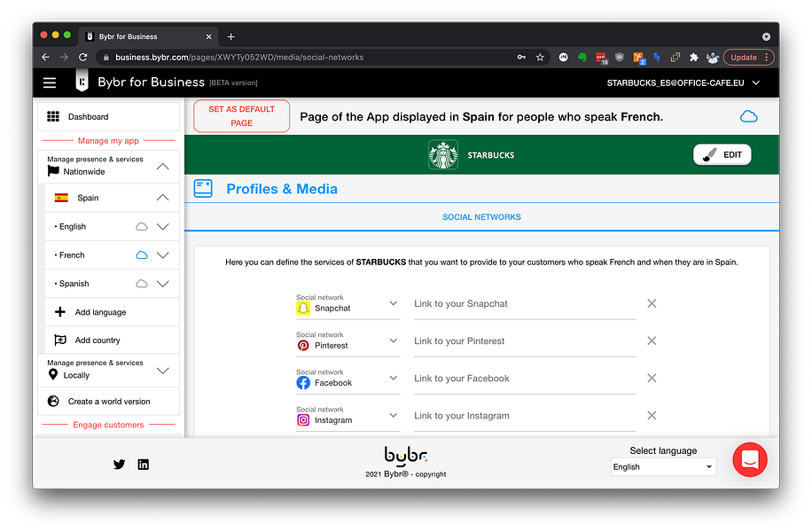This screenshot has width=812, height=532.
Task: Open the Instagram social network dropdown
Action: point(348,417)
